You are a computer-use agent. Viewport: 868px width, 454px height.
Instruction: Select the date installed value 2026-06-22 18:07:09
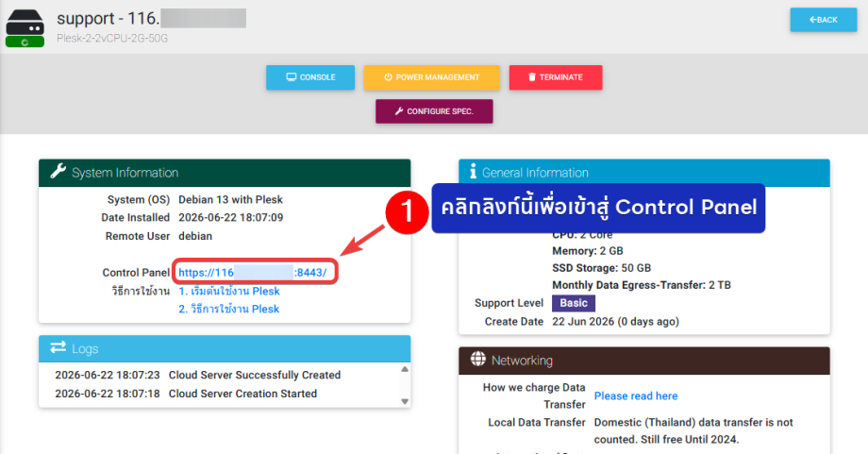click(231, 218)
